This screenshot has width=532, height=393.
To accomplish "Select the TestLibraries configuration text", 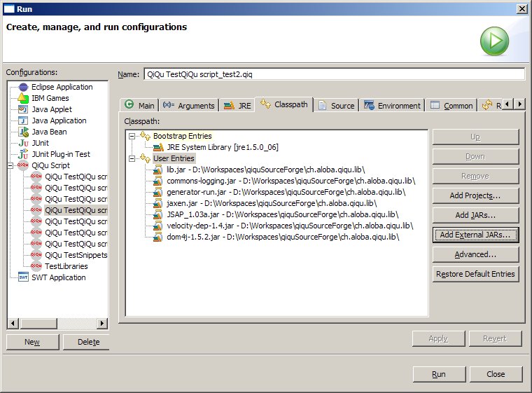I will point(66,266).
